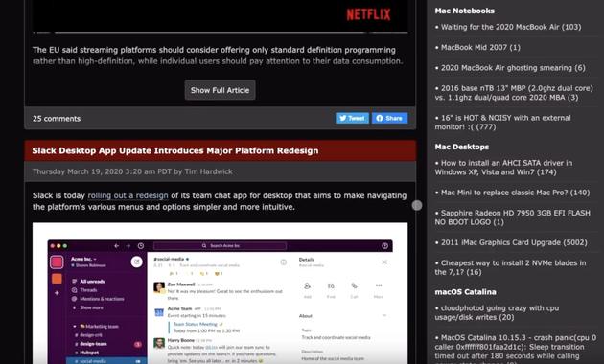Image resolution: width=604 pixels, height=364 pixels.
Task: Follow the 'rolling out a redesign' link
Action: click(x=128, y=195)
